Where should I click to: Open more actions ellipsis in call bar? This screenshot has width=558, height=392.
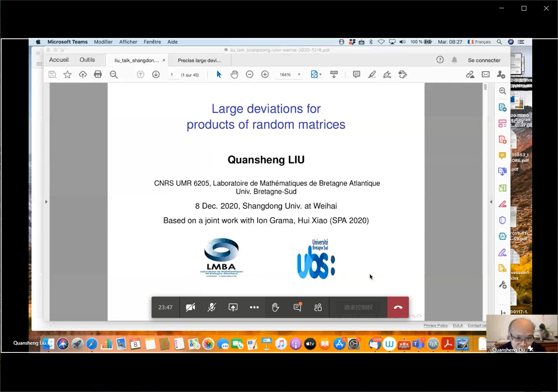(254, 307)
